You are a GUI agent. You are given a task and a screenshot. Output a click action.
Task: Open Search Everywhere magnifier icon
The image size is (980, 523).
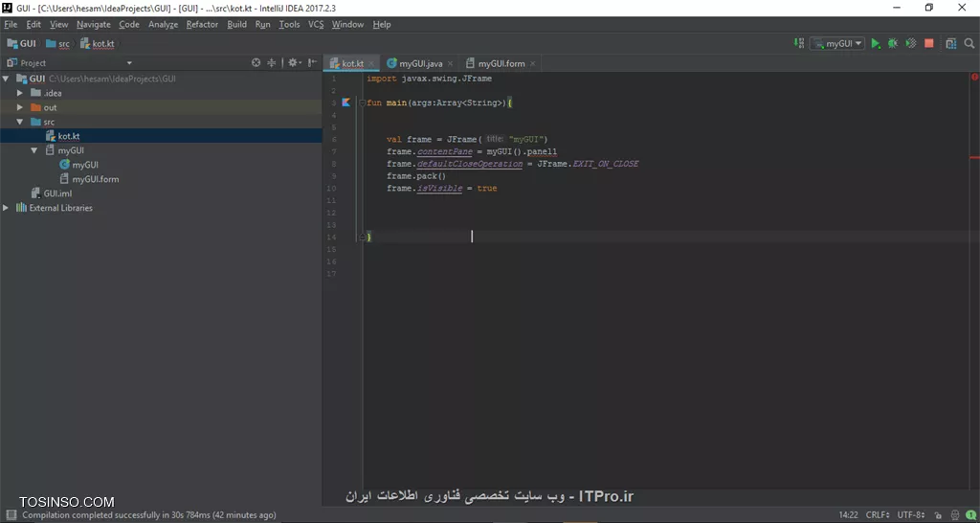click(x=969, y=44)
